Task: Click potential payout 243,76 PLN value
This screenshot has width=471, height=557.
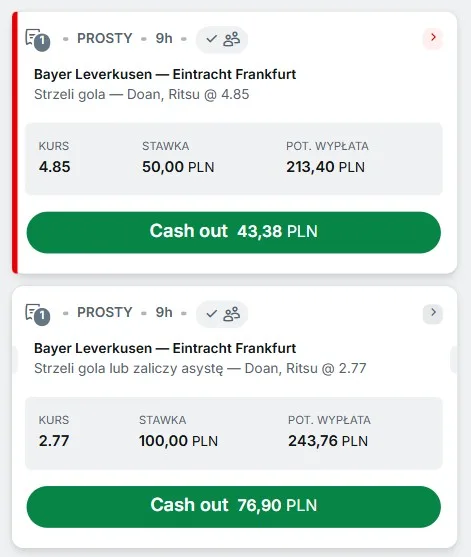Action: [328, 441]
